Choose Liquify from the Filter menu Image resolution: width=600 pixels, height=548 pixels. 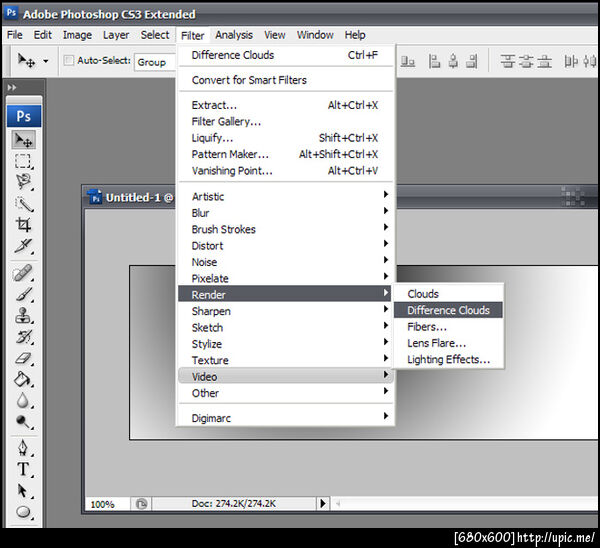click(x=285, y=138)
